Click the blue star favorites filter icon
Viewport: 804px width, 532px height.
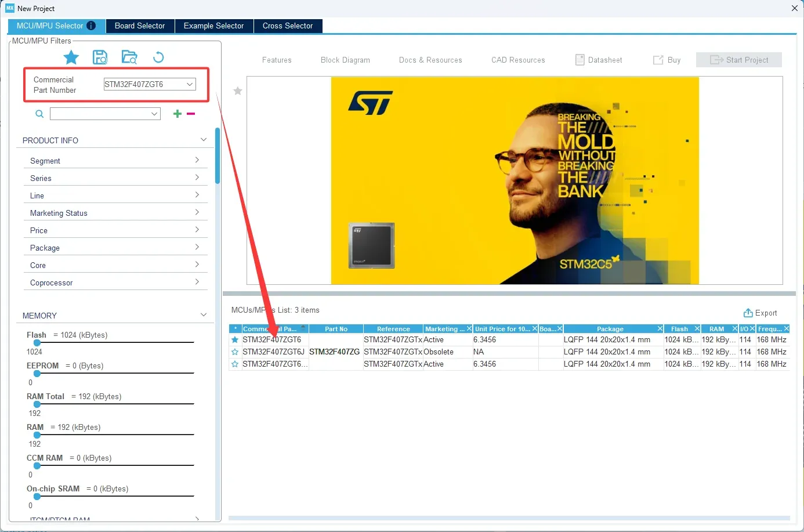click(71, 57)
